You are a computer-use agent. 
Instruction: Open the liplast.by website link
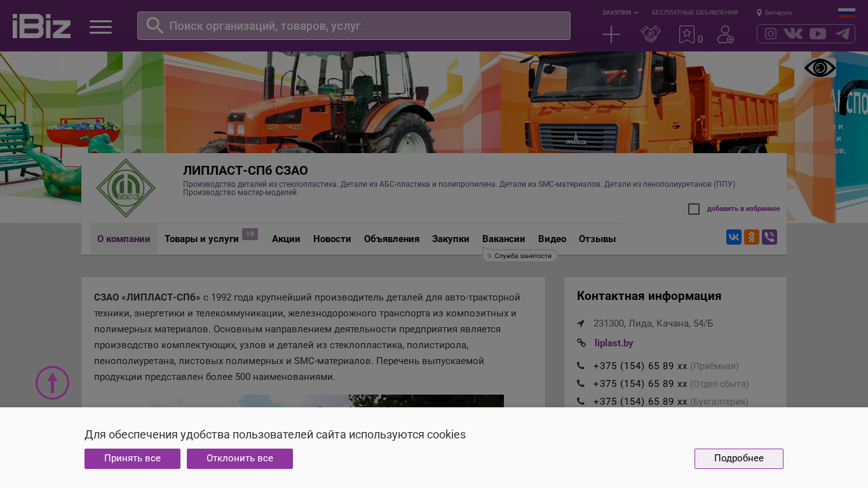pos(614,343)
